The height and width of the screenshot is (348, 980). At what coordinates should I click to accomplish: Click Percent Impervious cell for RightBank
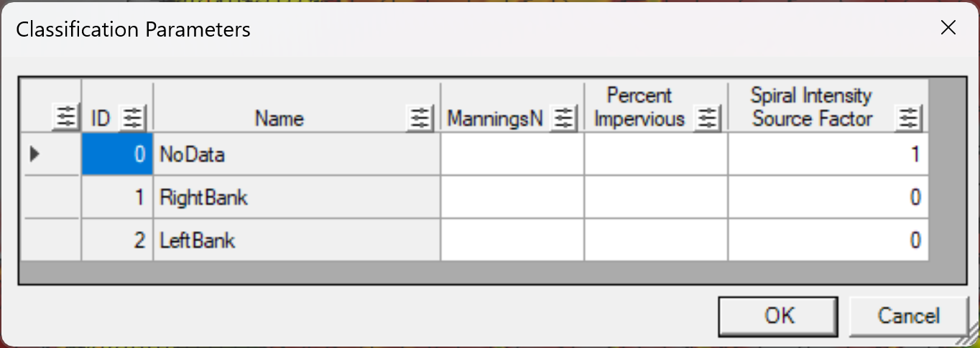[656, 197]
